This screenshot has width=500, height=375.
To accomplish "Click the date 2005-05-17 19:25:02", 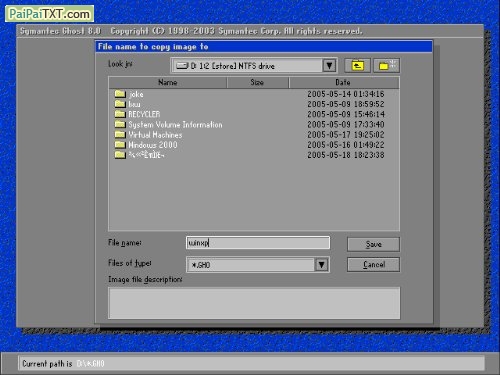I will click(x=346, y=135).
